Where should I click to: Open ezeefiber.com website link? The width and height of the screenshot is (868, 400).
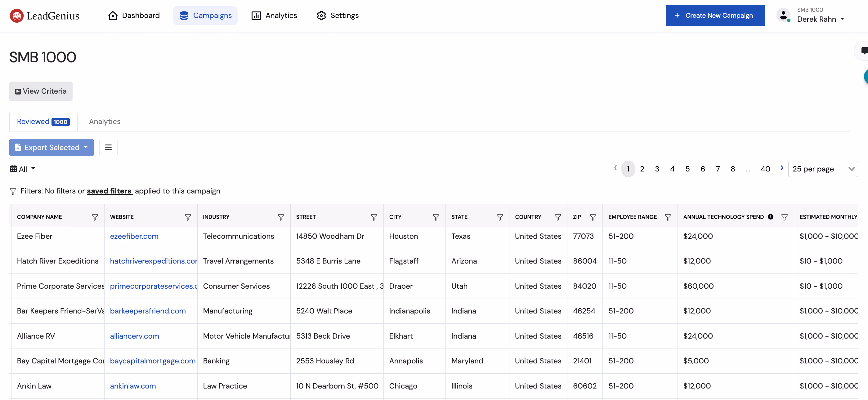(134, 236)
